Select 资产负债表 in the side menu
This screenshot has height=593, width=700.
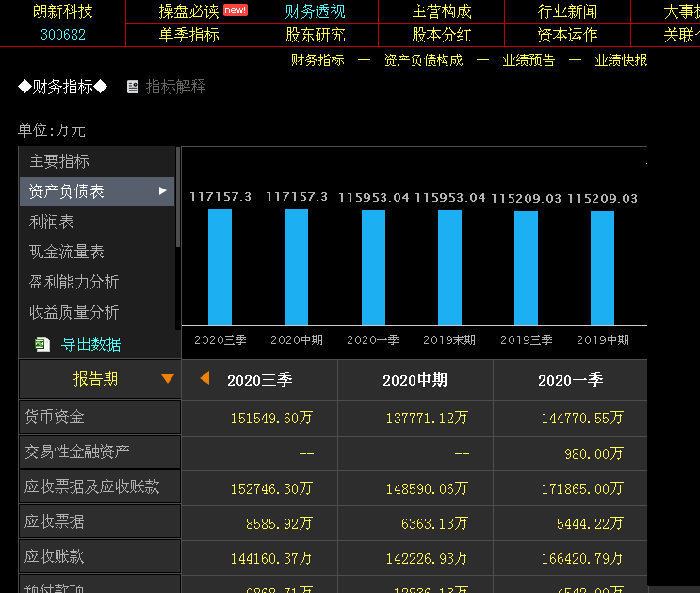tap(97, 191)
